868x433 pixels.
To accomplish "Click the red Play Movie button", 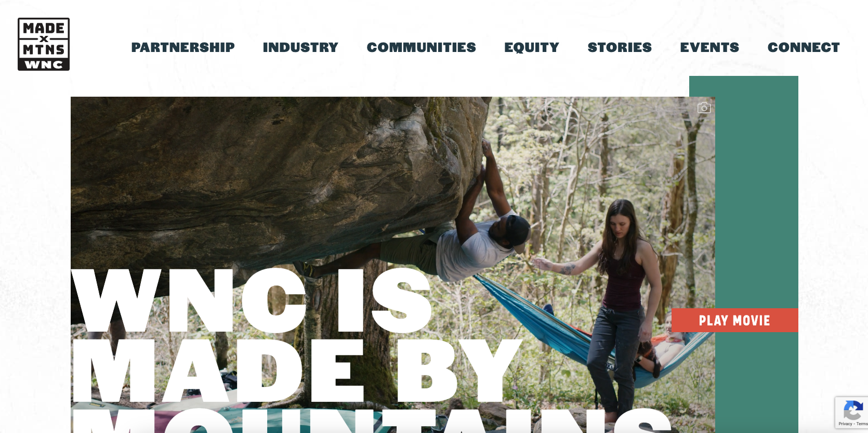I will pos(734,320).
